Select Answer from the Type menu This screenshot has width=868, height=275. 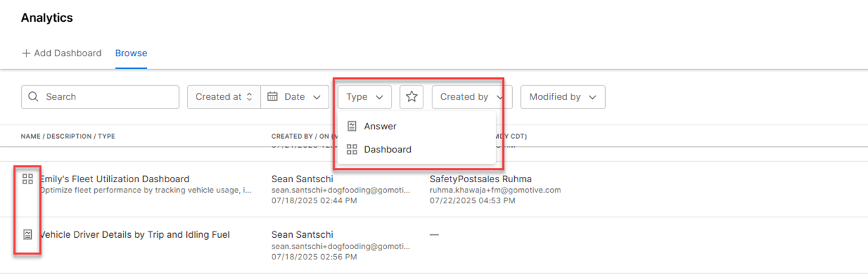point(380,126)
